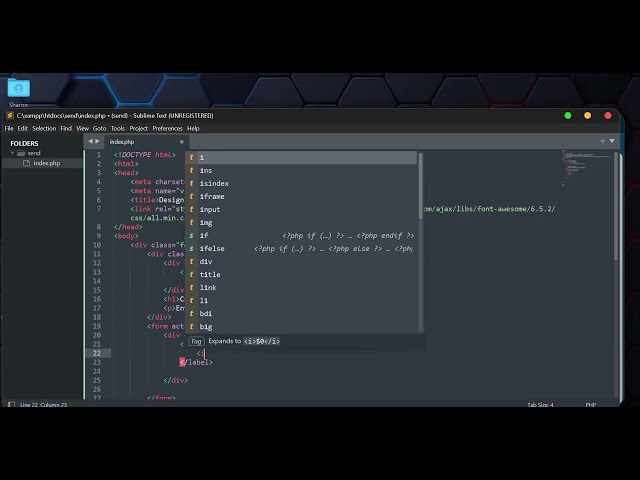
Task: Choose the 'isindex' completion entry
Action: [x=301, y=184]
